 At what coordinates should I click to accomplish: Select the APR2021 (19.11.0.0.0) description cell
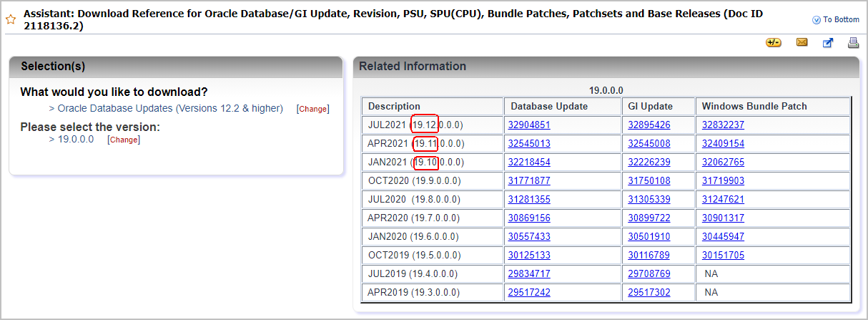[x=433, y=143]
